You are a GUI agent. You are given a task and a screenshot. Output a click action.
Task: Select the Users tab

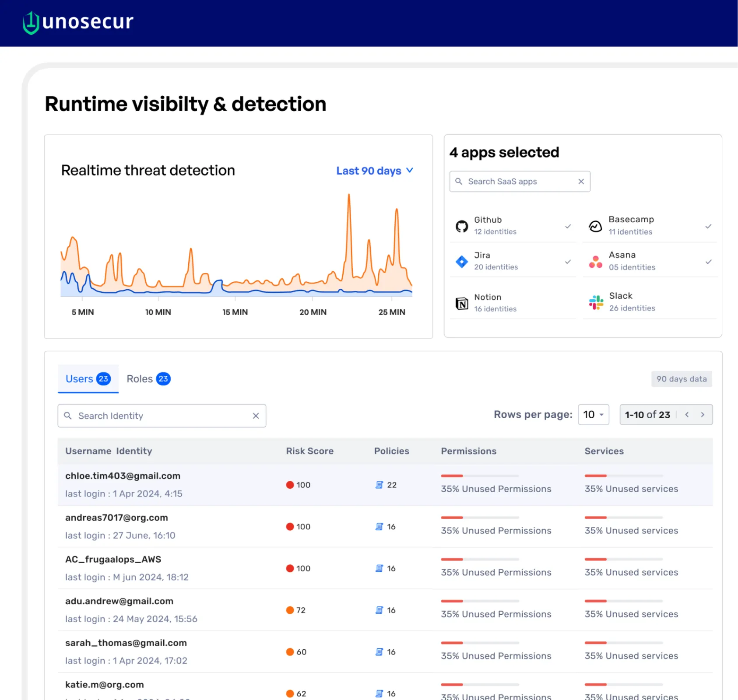pos(88,379)
